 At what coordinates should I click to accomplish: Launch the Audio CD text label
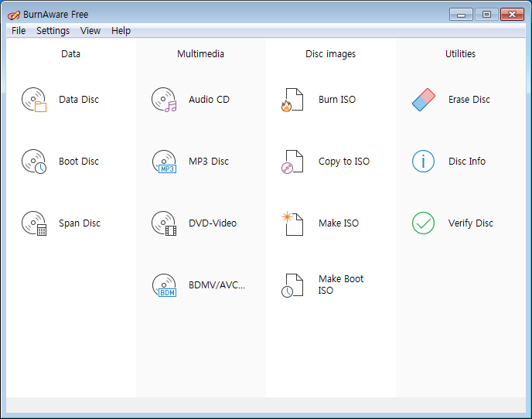[x=209, y=100]
